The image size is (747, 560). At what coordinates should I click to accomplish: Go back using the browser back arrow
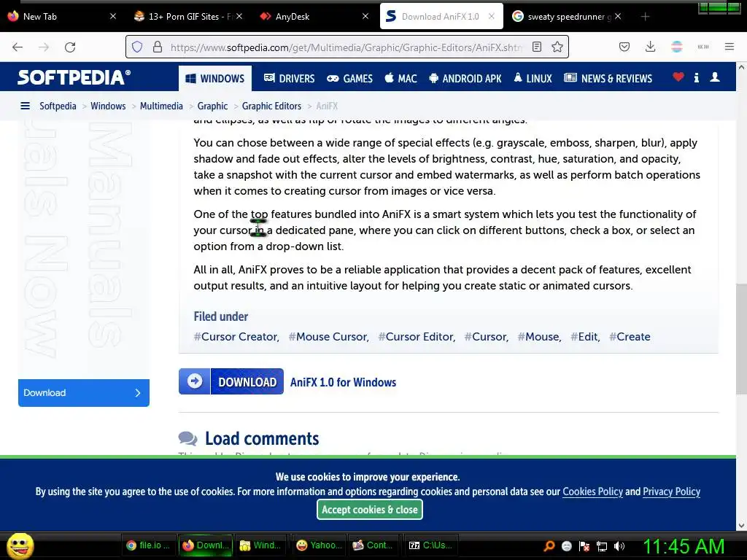(18, 47)
